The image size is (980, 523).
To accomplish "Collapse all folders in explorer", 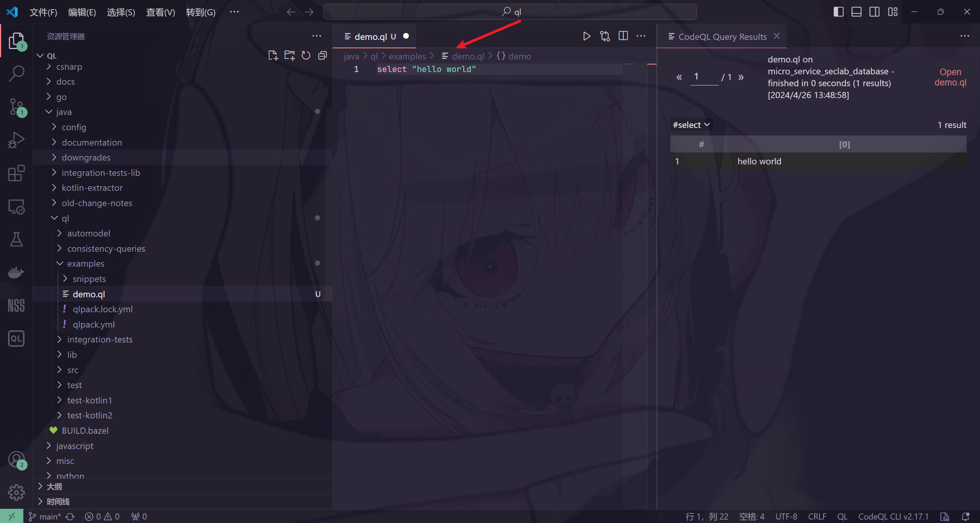I will (x=322, y=56).
